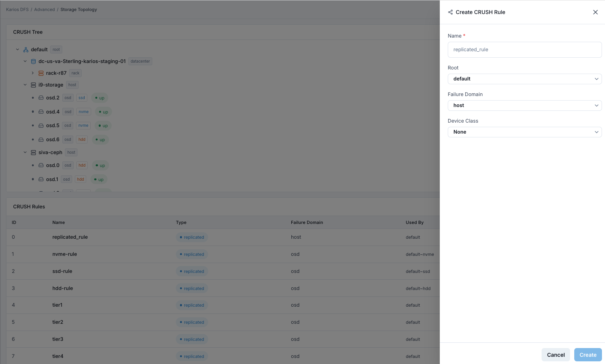Click the Failure Domain column header

[307, 222]
